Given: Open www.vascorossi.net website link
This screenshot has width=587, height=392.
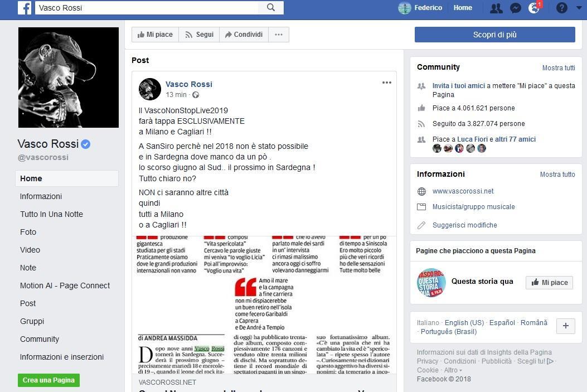Looking at the screenshot, I should tap(463, 191).
